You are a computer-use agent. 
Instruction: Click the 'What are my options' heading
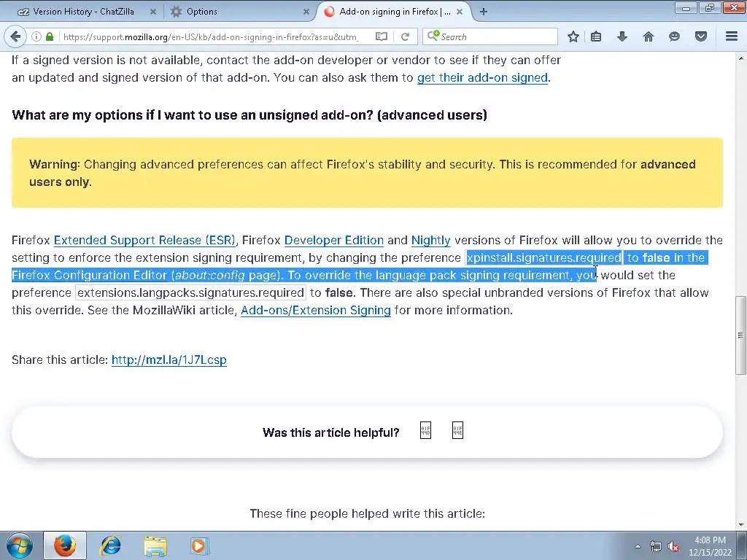pos(249,114)
